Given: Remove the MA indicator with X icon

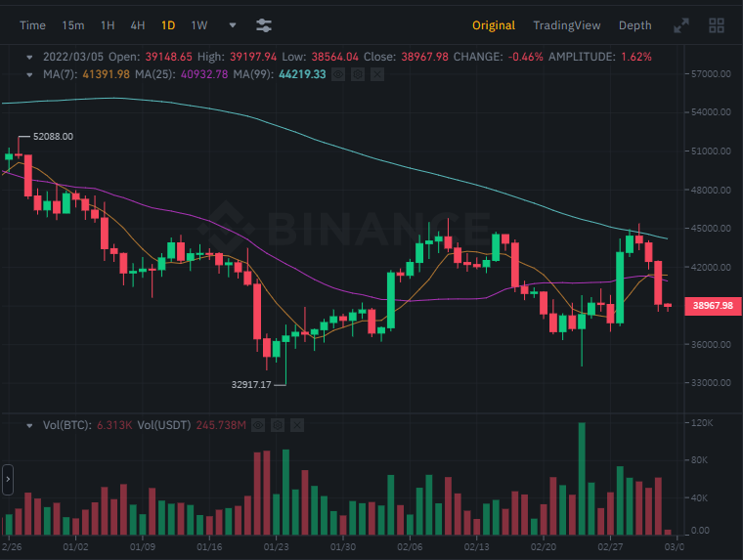Looking at the screenshot, I should point(377,74).
